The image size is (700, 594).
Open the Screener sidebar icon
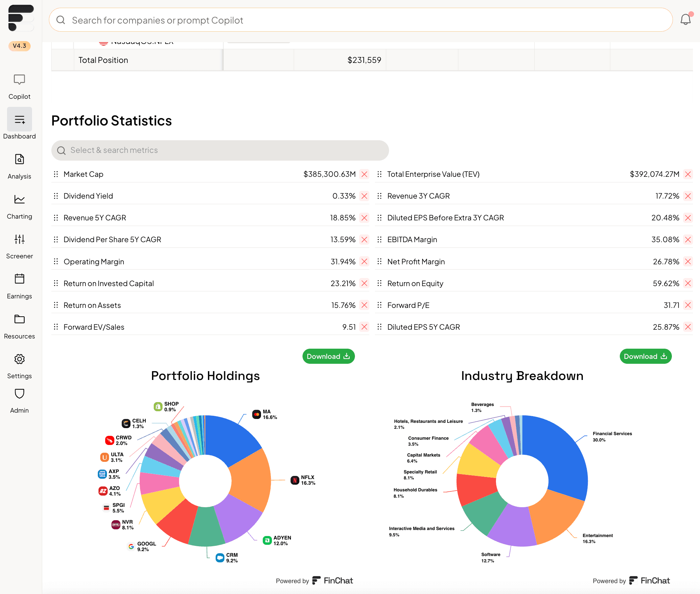click(19, 239)
